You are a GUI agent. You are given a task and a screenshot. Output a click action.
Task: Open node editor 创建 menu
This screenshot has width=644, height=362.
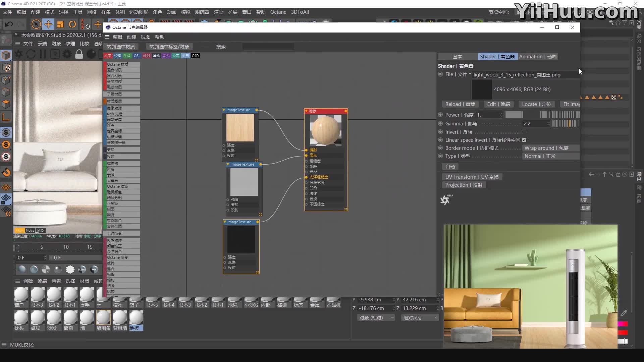131,37
